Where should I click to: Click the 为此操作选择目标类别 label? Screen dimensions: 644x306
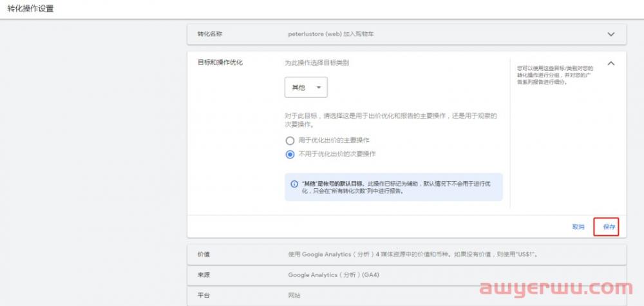tap(317, 63)
